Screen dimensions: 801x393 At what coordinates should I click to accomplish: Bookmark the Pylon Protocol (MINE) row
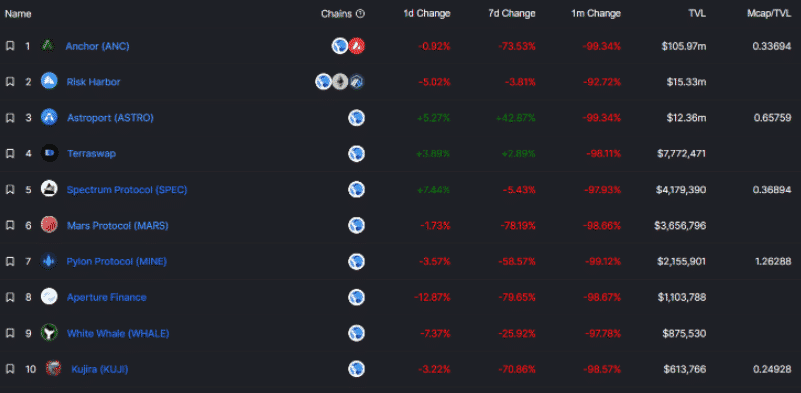(10, 261)
